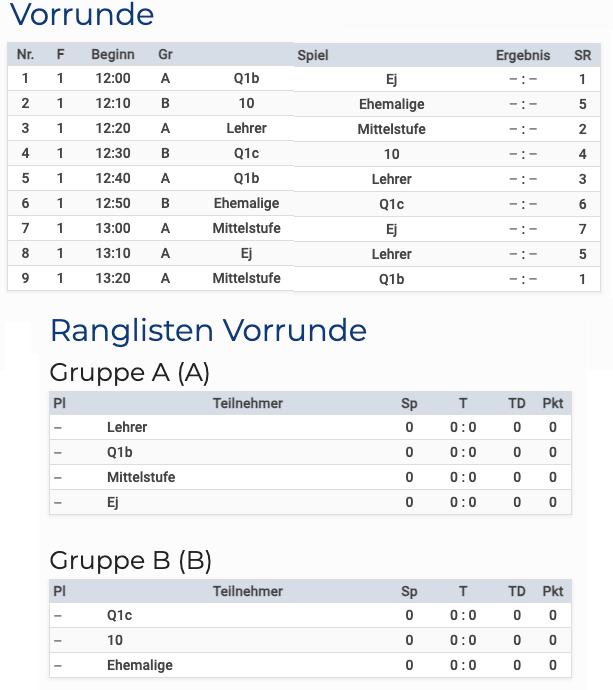Click 'Q1c' in the Gruppe B ranking
Image resolution: width=613 pixels, height=690 pixels.
[120, 616]
